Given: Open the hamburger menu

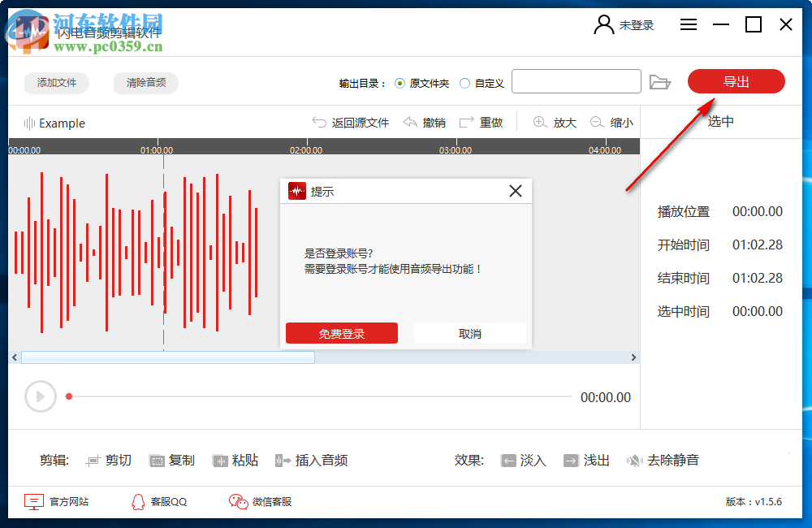Looking at the screenshot, I should click(x=688, y=24).
